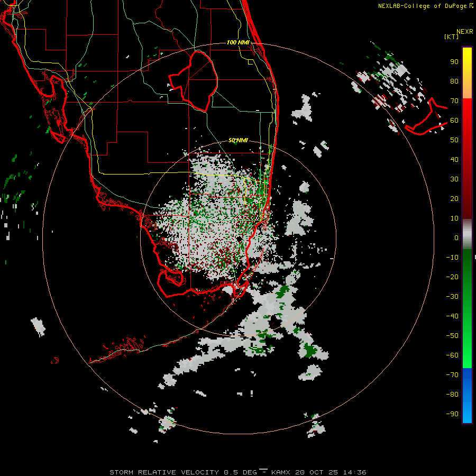This screenshot has width=476, height=476.
Task: Click the -80 value on the velocity scale
Action: [452, 395]
